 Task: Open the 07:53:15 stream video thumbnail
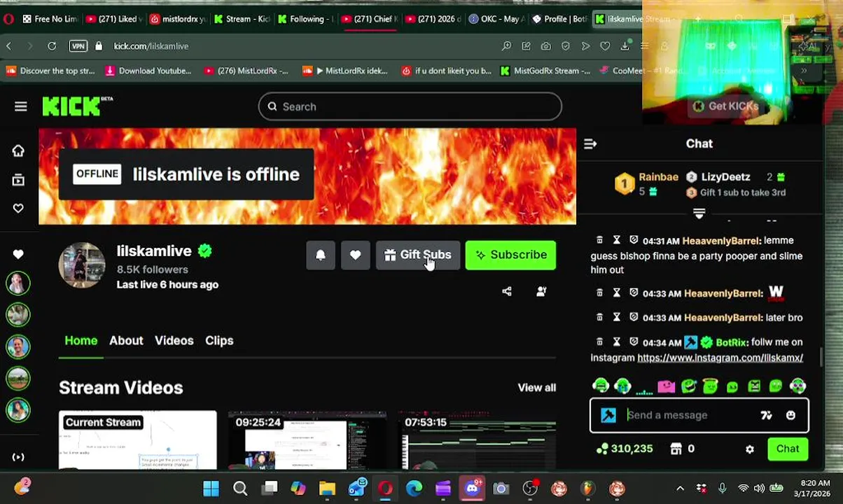click(478, 440)
